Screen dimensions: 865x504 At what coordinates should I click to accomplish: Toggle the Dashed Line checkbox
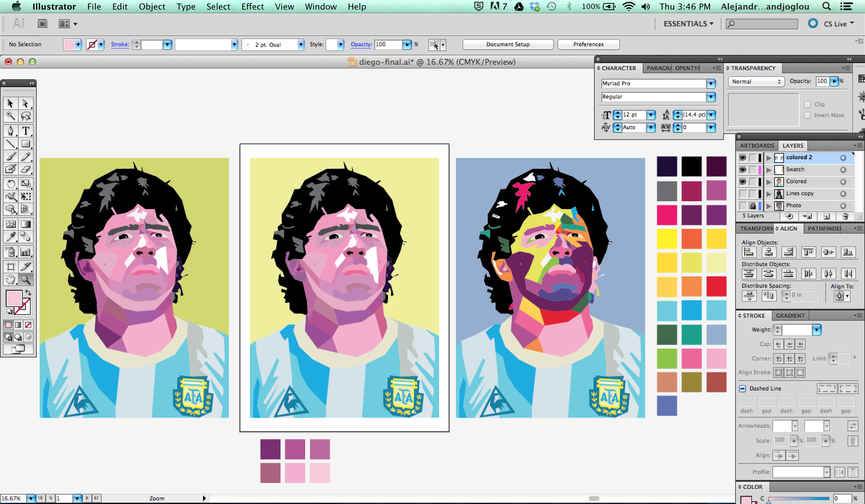742,388
